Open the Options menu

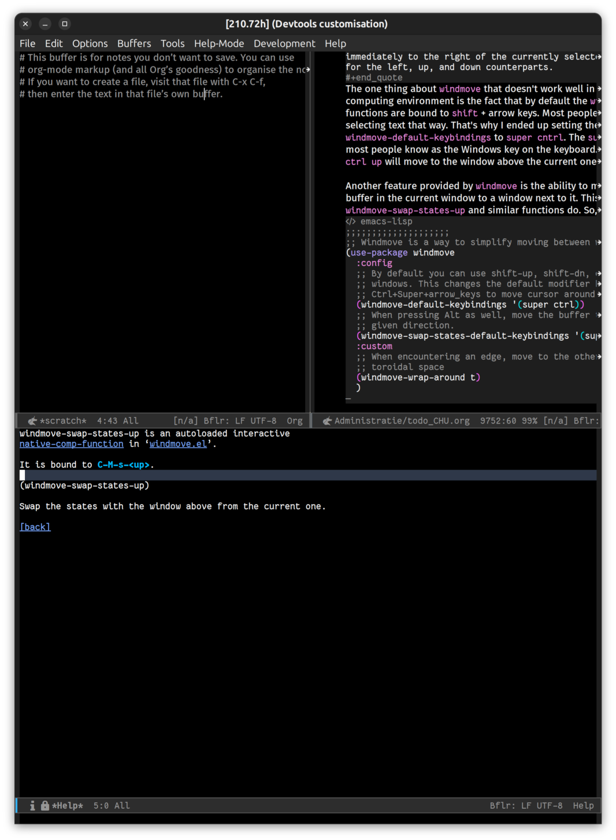click(90, 43)
